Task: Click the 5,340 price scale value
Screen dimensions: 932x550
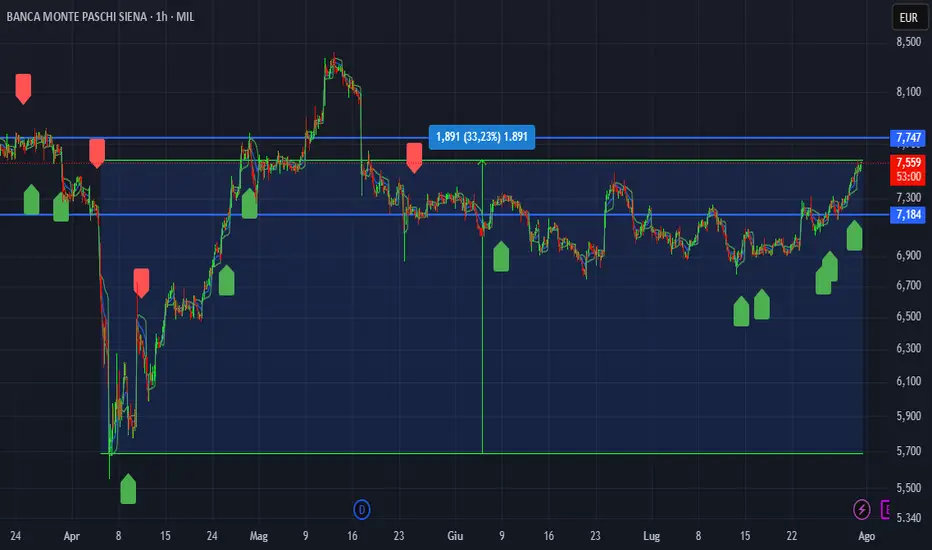Action: click(x=908, y=518)
